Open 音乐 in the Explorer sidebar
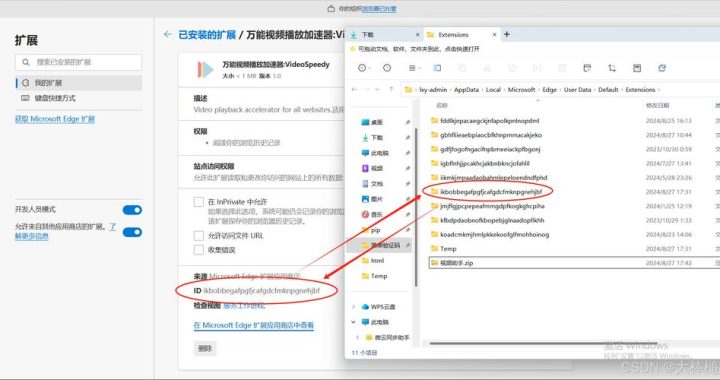The image size is (720, 380). coord(377,214)
